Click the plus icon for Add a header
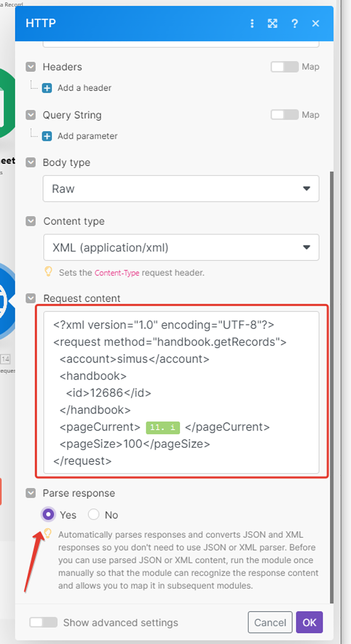This screenshot has width=351, height=644. pyautogui.click(x=47, y=88)
